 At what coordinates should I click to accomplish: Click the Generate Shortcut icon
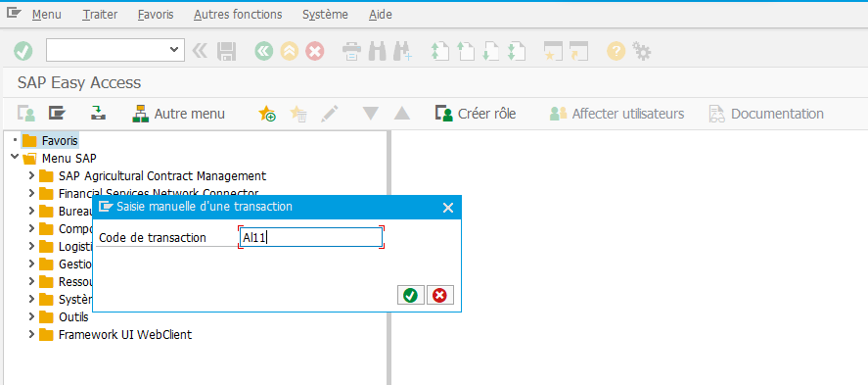(578, 52)
